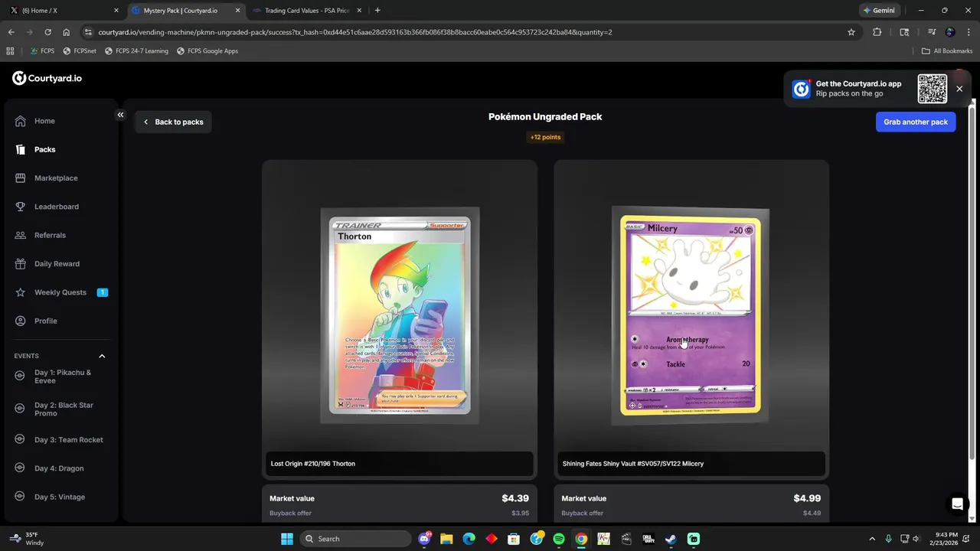Show hidden system tray icons
The width and height of the screenshot is (980, 551).
click(x=871, y=539)
